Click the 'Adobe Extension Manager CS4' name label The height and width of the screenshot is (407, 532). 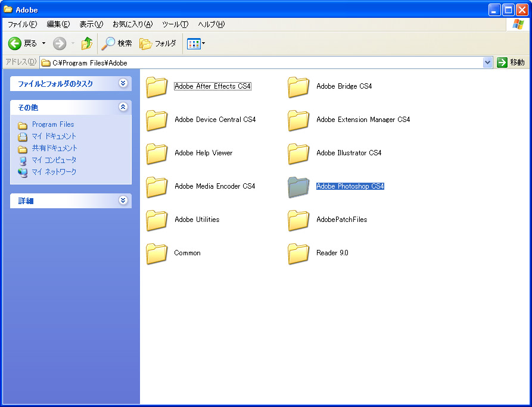pos(363,119)
